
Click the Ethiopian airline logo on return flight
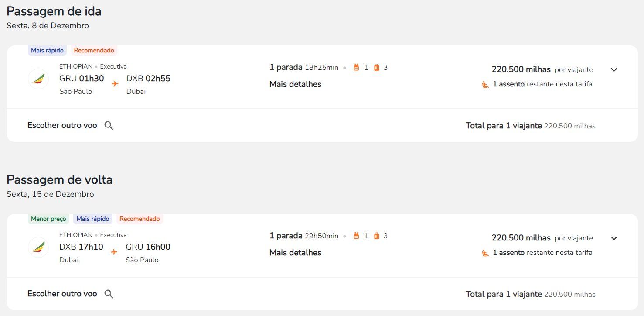click(38, 247)
